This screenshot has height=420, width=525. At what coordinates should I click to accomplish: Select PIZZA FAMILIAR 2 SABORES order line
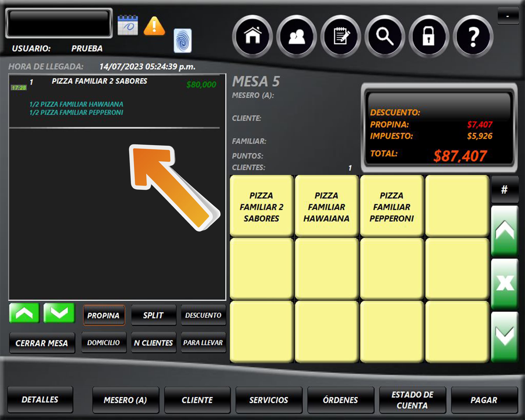(99, 81)
